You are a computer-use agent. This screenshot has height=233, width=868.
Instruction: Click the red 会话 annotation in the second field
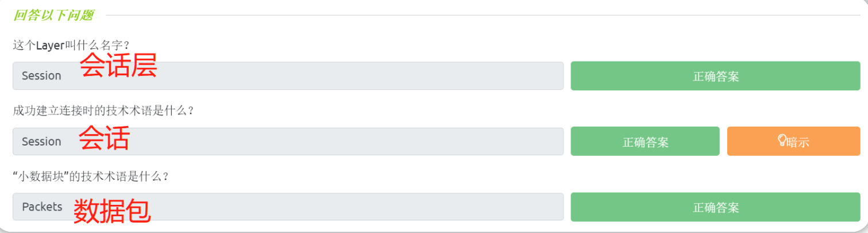click(x=104, y=138)
